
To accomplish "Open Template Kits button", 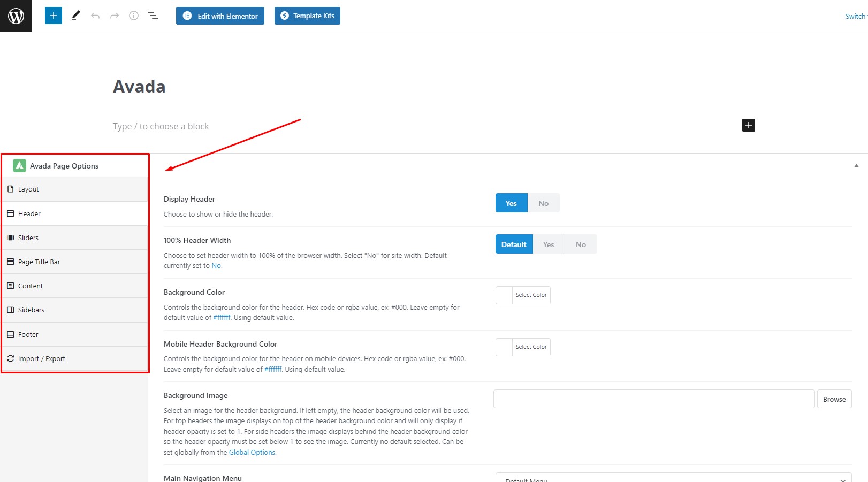I will [307, 16].
